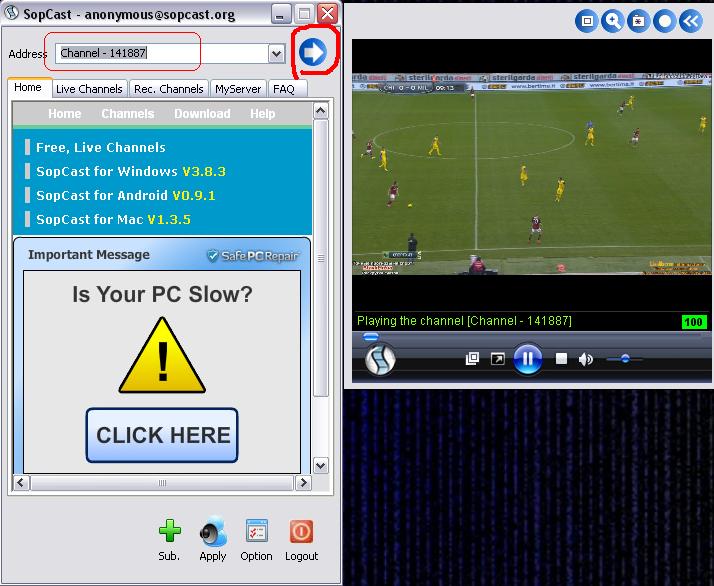Viewport: 714px width, 586px height.
Task: Click the CLICK HERE ad button
Action: click(x=162, y=435)
